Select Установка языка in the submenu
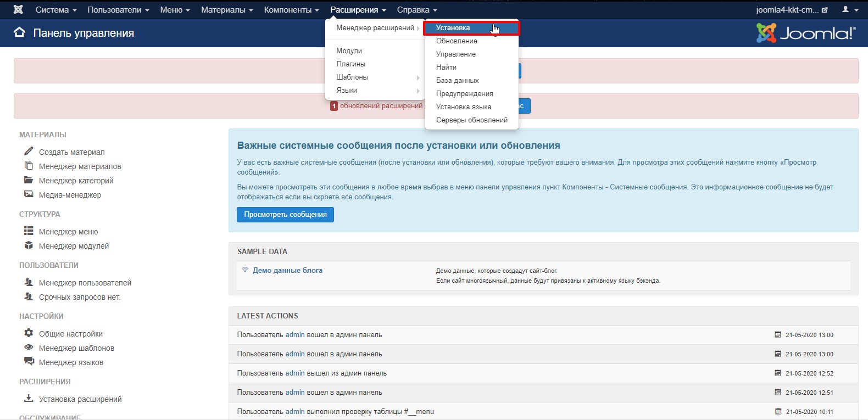 pos(471,107)
